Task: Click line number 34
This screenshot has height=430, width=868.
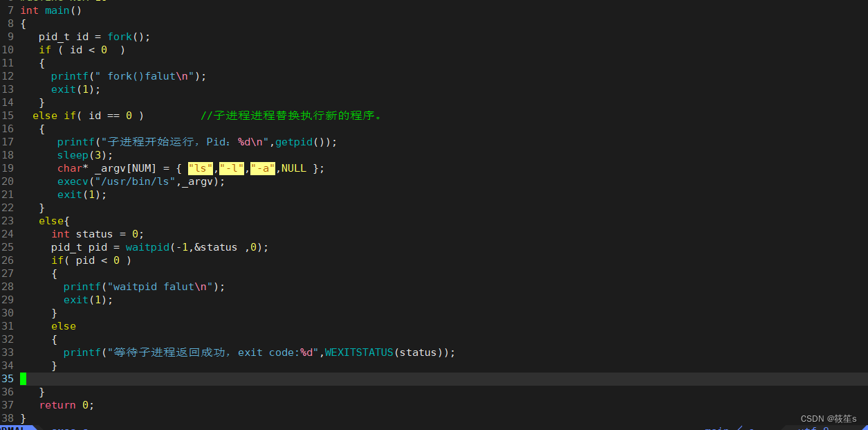Action: click(8, 366)
